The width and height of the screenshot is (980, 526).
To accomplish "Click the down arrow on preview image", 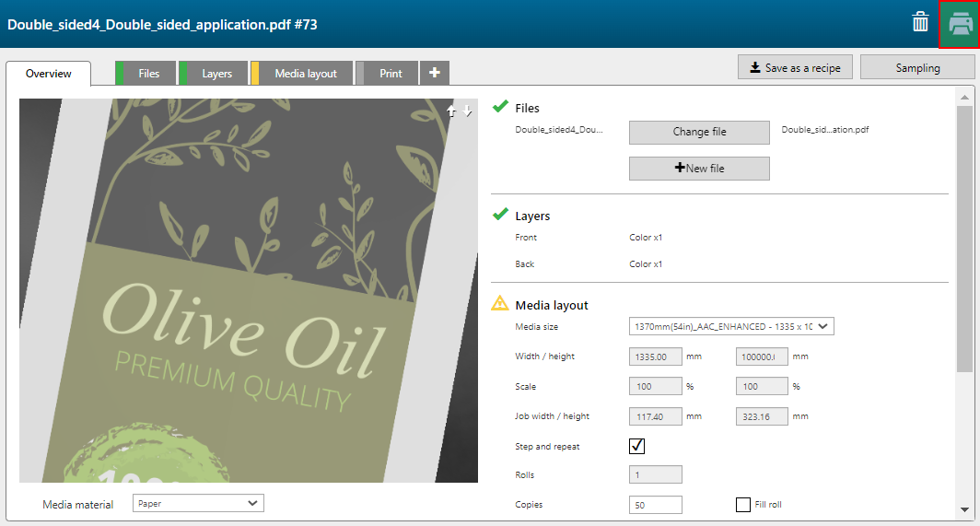I will (468, 111).
